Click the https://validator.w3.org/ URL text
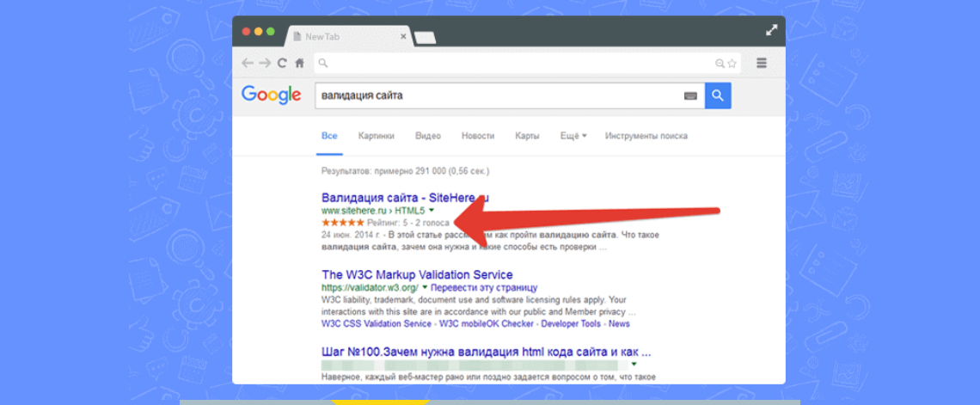980x405 pixels. [x=370, y=288]
